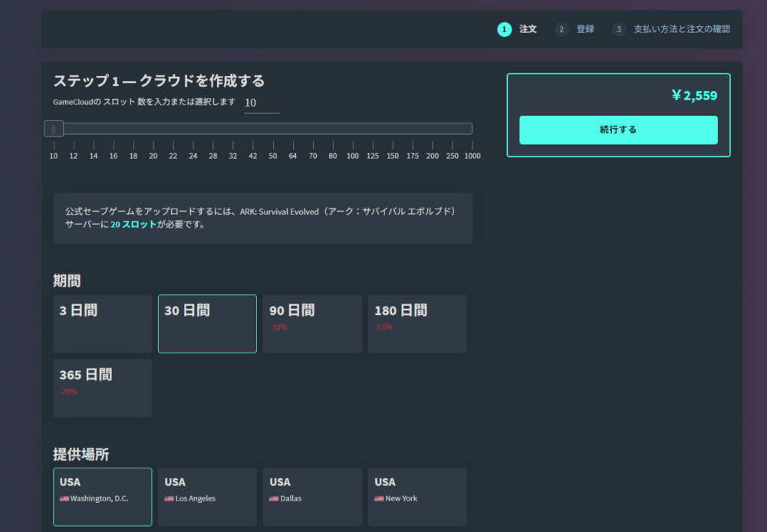Choose the 90 日間 period with 10% discount
Viewport: 767px width, 532px height.
[312, 323]
